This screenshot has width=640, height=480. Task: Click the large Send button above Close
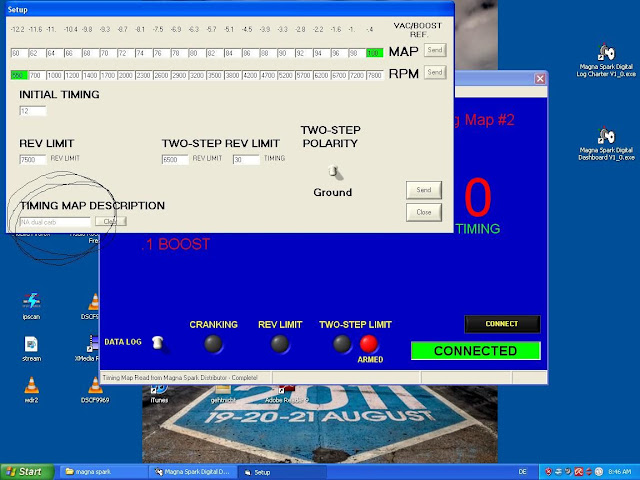pyautogui.click(x=424, y=190)
